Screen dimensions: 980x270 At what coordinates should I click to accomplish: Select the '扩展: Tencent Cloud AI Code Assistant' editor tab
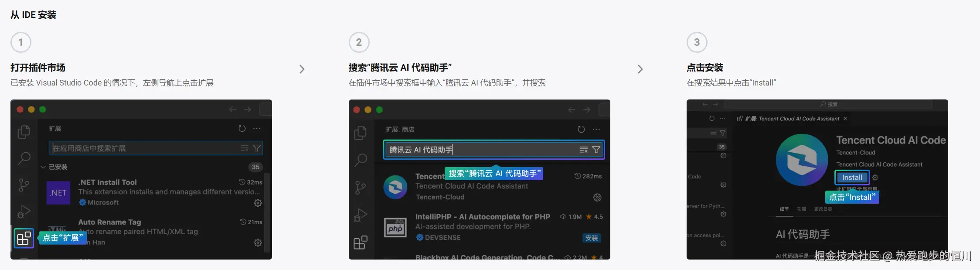pyautogui.click(x=792, y=119)
